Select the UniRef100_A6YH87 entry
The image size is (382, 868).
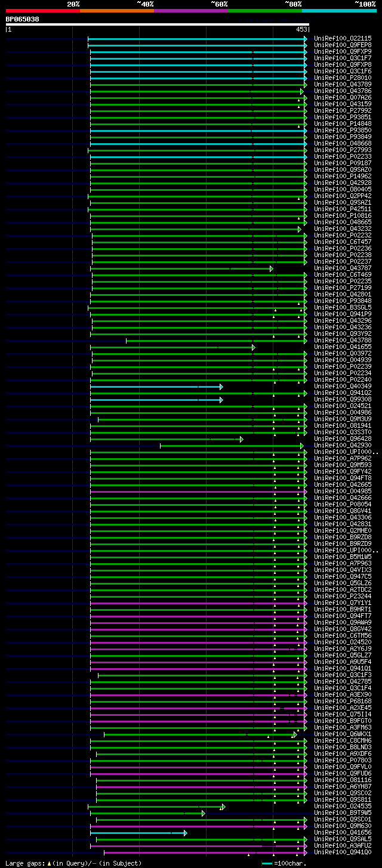[x=343, y=787]
